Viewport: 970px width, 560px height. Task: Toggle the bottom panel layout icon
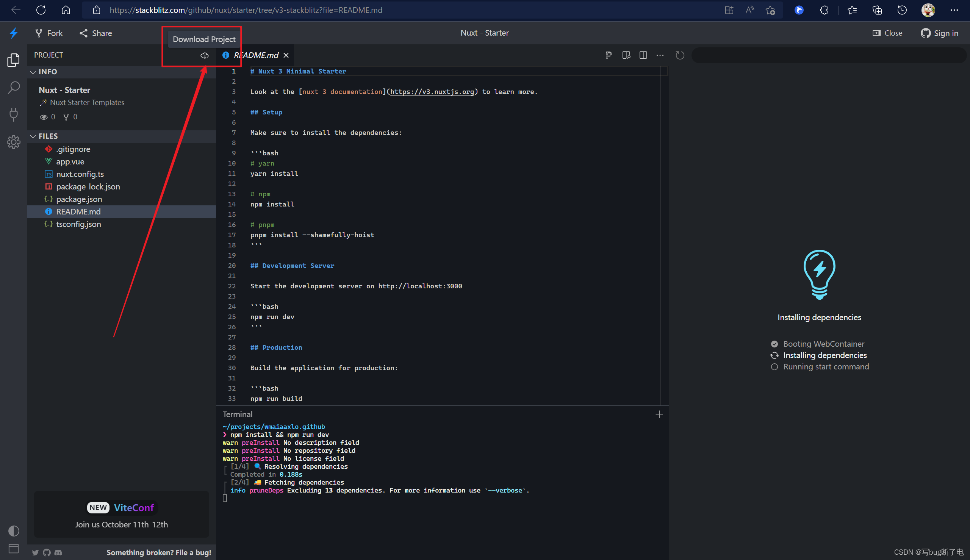14,549
